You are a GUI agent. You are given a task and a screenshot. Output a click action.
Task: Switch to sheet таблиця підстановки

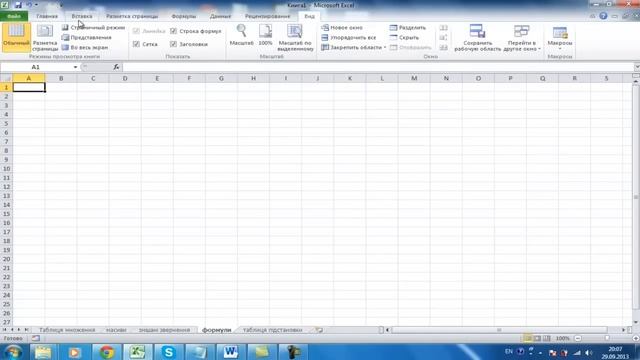272,330
